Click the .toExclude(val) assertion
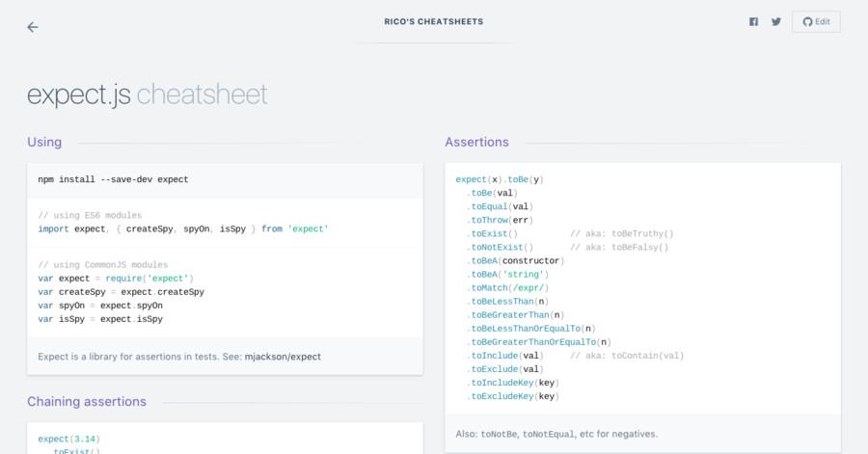Image resolution: width=868 pixels, height=454 pixels. pyautogui.click(x=507, y=369)
